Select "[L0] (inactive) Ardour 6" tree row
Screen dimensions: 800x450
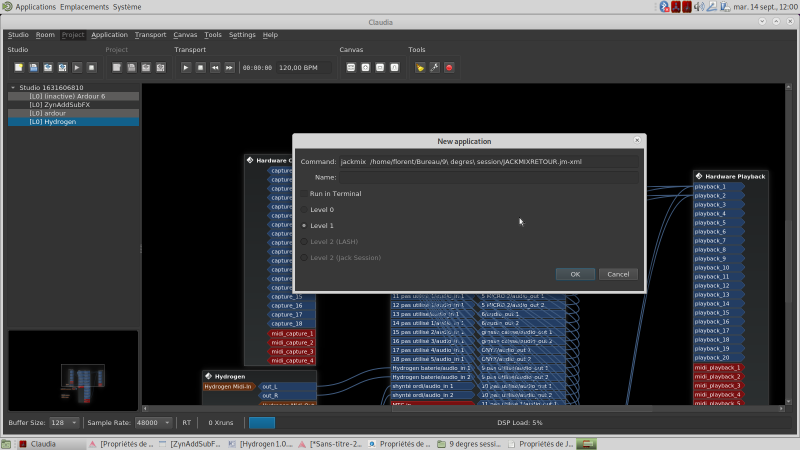(x=73, y=96)
